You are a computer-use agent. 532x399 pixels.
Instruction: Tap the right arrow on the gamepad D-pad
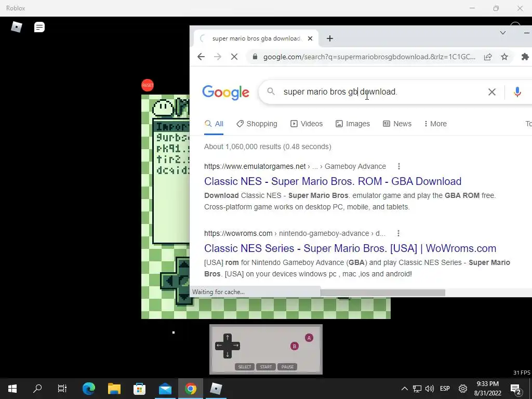pyautogui.click(x=236, y=345)
